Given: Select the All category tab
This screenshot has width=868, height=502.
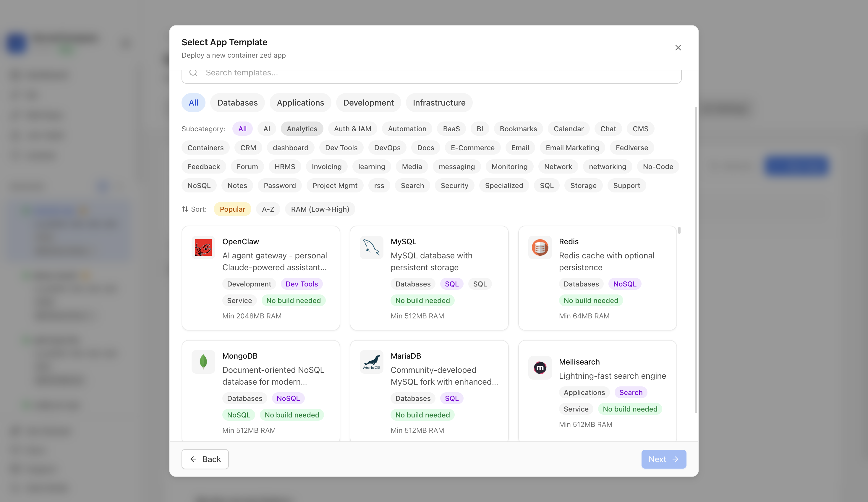Looking at the screenshot, I should 193,103.
